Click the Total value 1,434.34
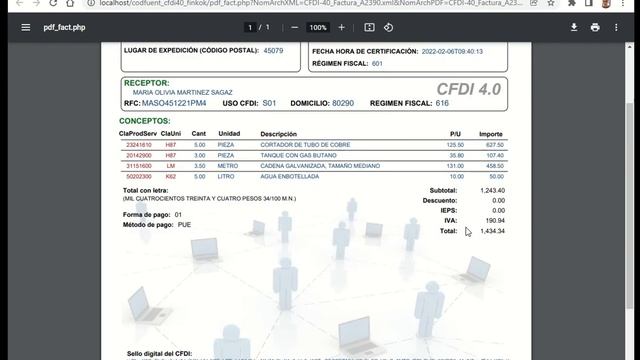640x360 pixels. point(493,231)
